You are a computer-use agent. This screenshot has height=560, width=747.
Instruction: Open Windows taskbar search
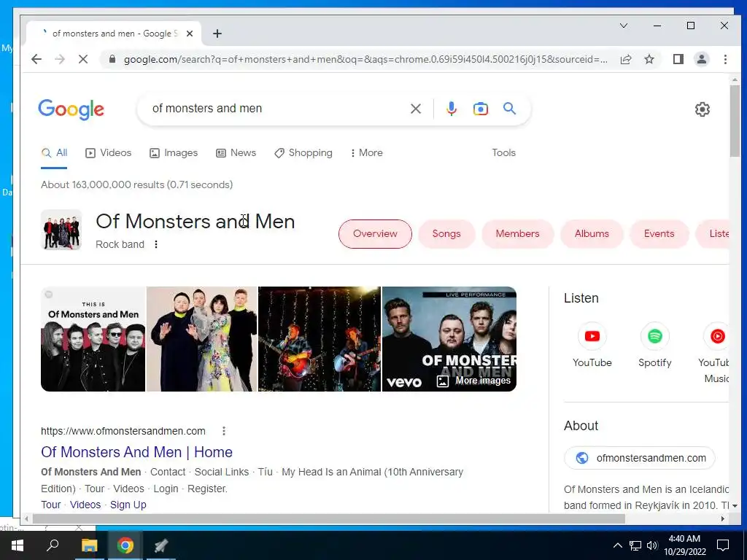[53, 545]
